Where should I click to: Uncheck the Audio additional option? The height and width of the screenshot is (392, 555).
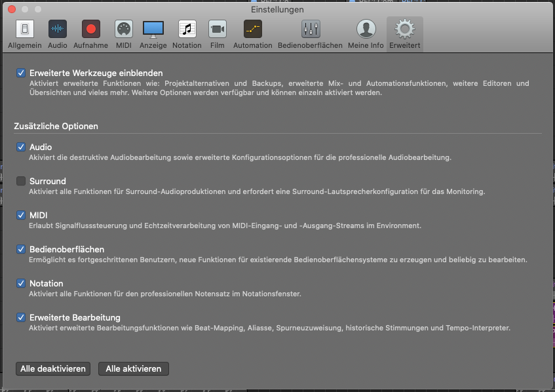click(21, 147)
